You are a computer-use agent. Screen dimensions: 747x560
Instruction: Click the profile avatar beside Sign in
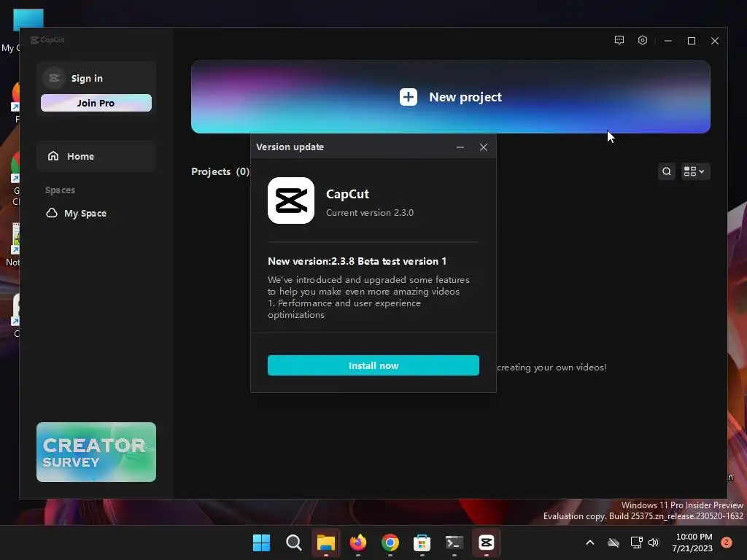pyautogui.click(x=54, y=78)
